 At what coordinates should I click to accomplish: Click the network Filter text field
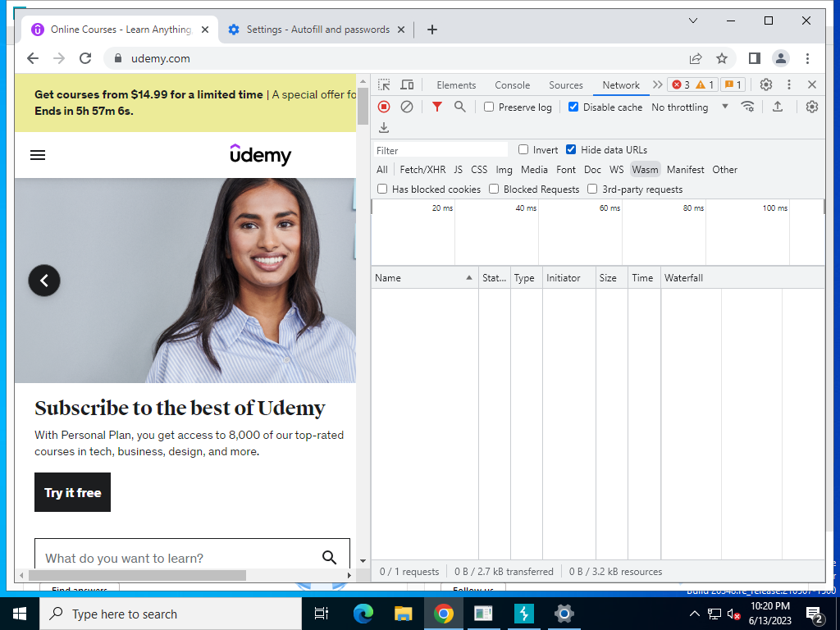441,151
